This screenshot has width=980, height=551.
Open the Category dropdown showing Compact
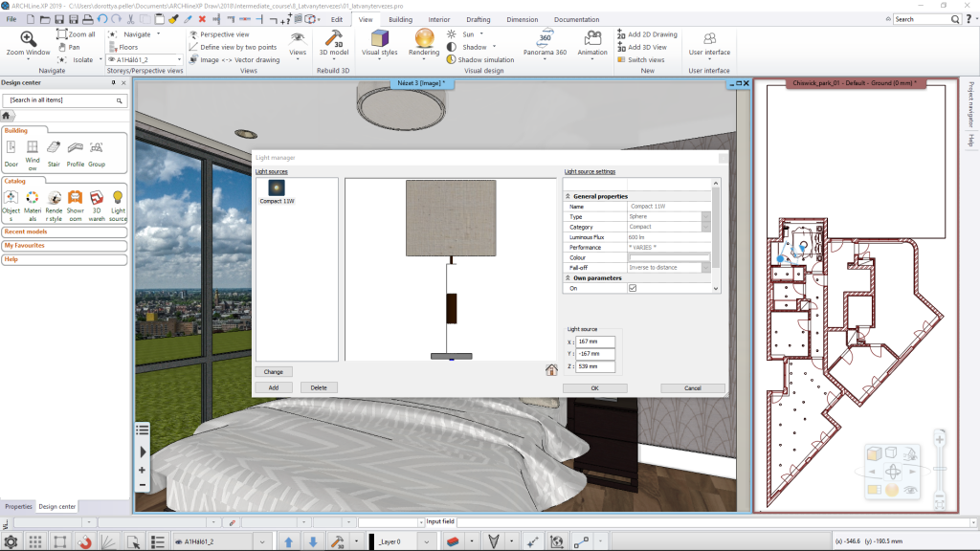(705, 227)
